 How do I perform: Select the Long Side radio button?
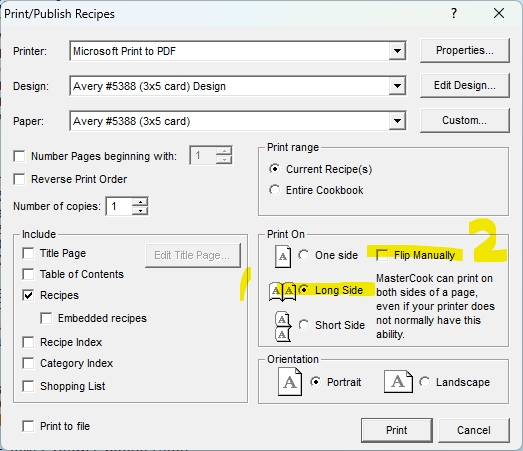(304, 290)
